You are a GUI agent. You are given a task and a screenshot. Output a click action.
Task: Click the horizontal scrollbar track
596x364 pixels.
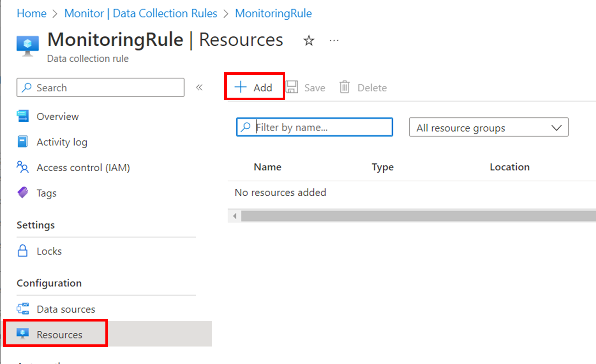click(x=418, y=216)
